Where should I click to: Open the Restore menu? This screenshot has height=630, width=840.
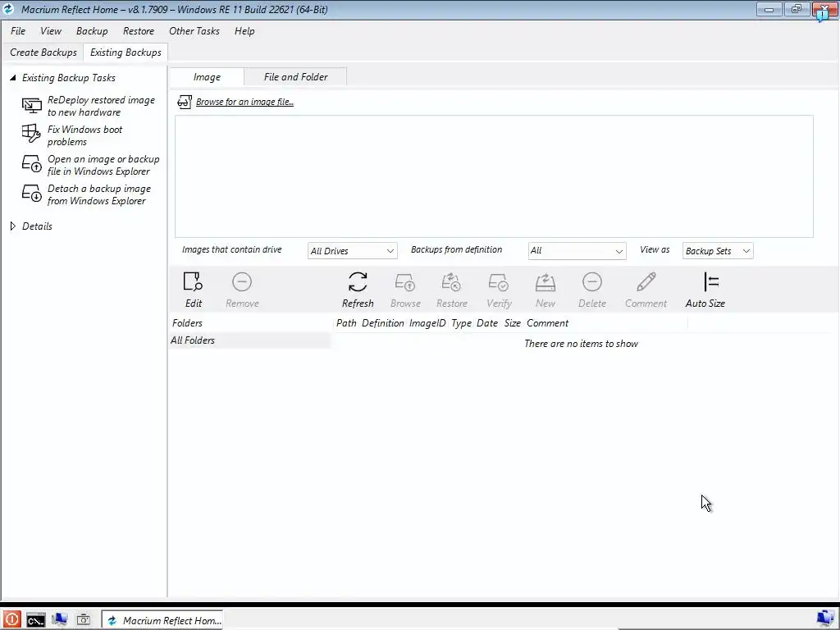click(138, 31)
